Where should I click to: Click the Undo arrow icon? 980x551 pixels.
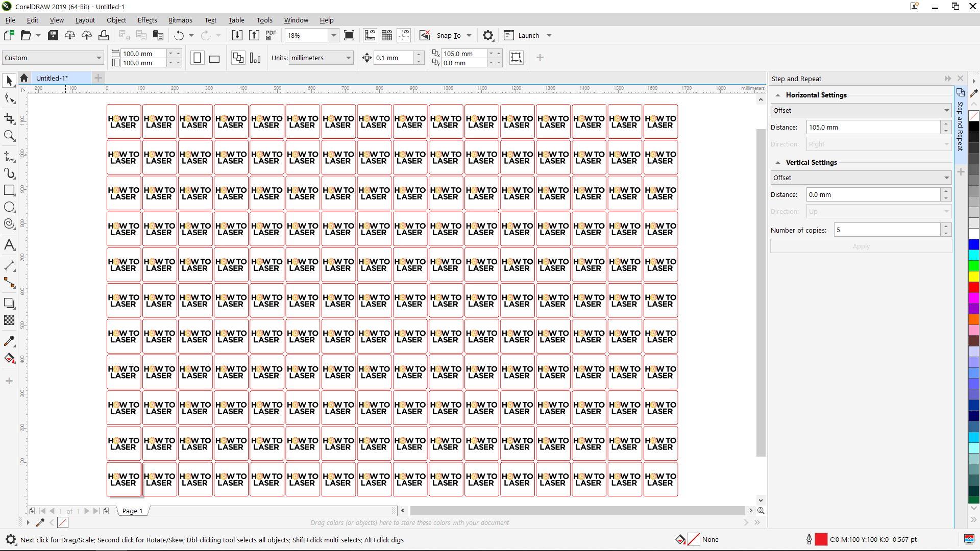[179, 35]
